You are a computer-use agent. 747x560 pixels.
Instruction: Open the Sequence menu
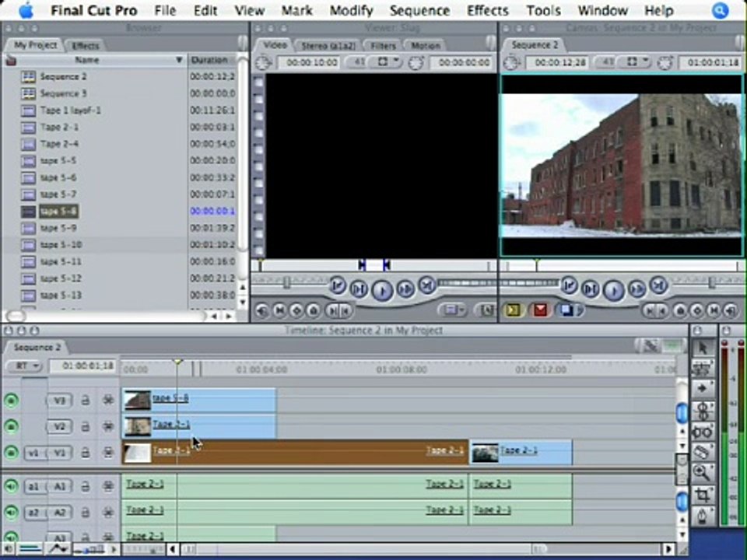point(419,10)
